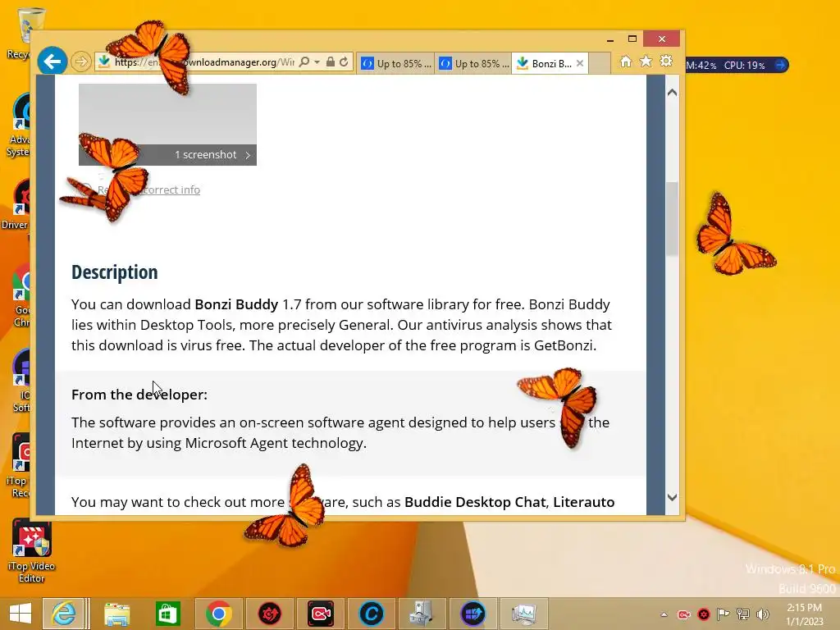Click the installer package taskbar icon

(x=422, y=614)
